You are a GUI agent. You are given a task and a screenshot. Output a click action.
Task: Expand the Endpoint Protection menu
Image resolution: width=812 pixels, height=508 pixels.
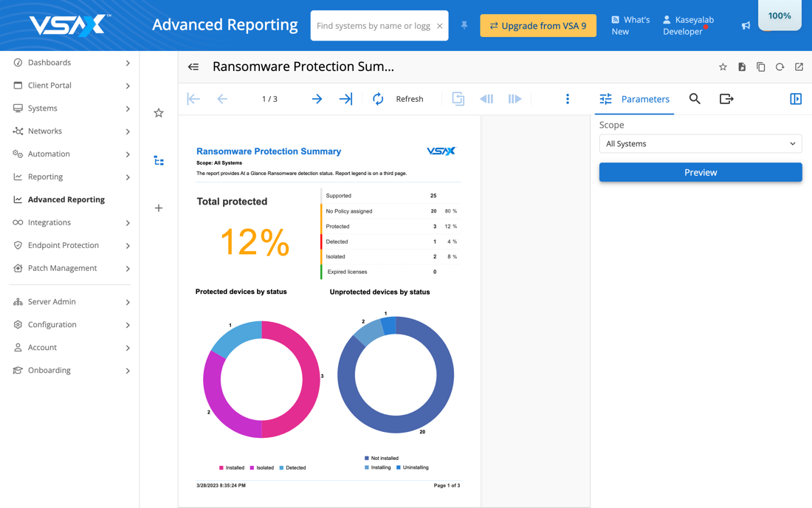[x=72, y=245]
